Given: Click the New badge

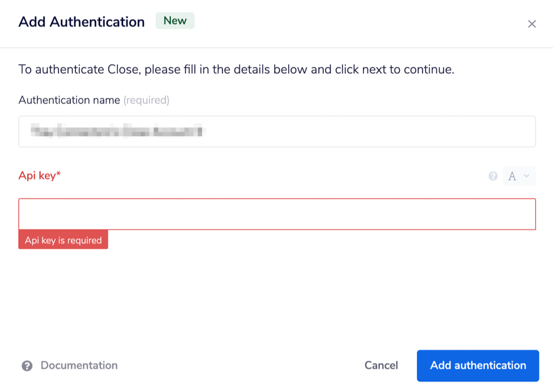Looking at the screenshot, I should pos(175,20).
